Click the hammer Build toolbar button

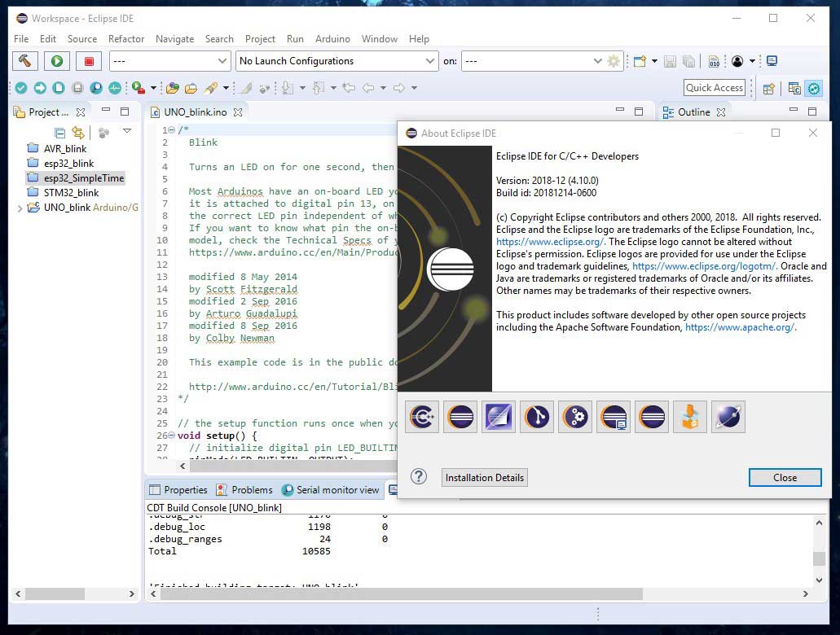(25, 61)
